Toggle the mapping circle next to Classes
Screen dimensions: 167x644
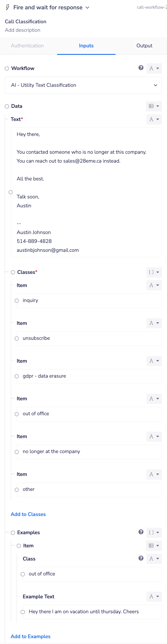[x=13, y=272]
